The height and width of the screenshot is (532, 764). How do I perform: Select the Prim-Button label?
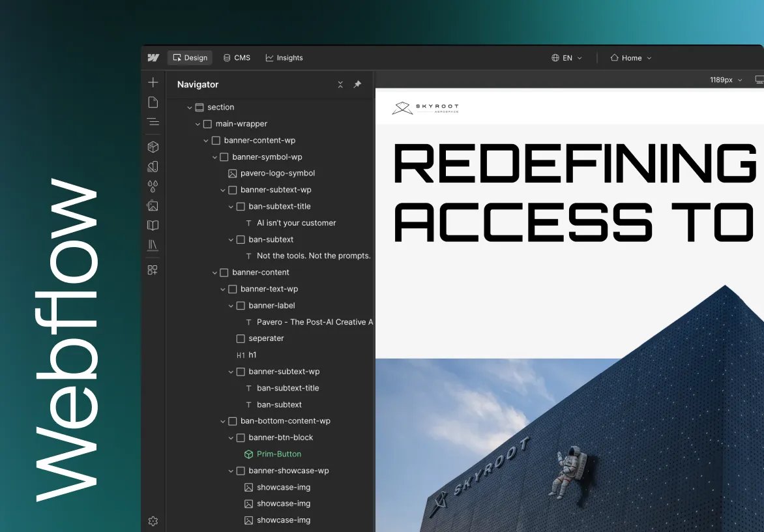click(279, 454)
